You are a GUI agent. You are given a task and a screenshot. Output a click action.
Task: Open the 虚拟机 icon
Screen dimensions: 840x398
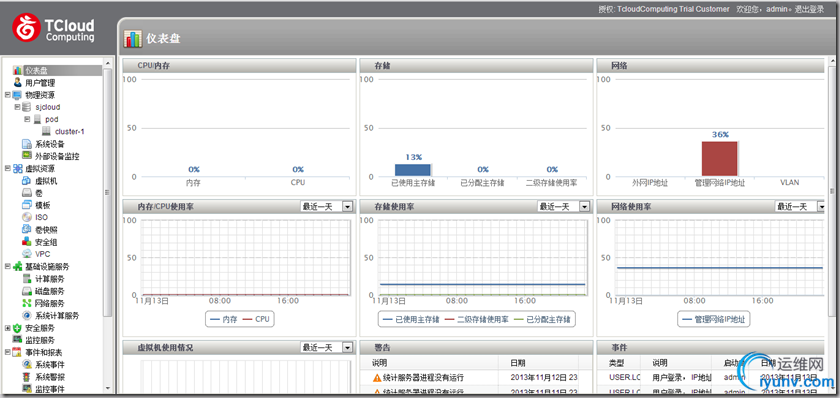tap(27, 181)
